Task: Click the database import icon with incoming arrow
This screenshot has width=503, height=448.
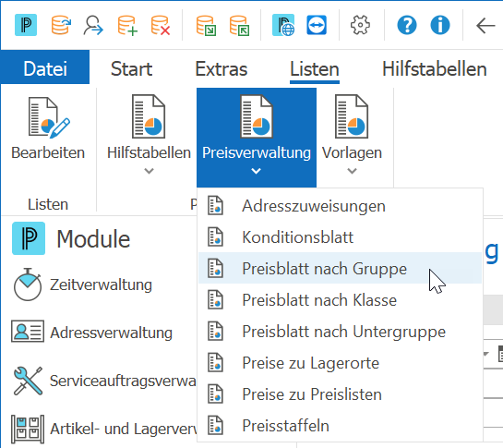Action: click(x=239, y=25)
